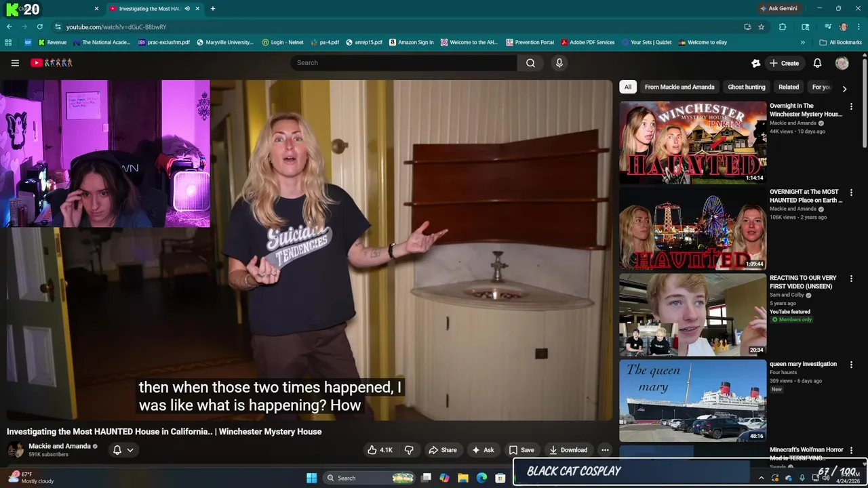This screenshot has width=868, height=488.
Task: Click the Four haunts channel name
Action: (783, 372)
